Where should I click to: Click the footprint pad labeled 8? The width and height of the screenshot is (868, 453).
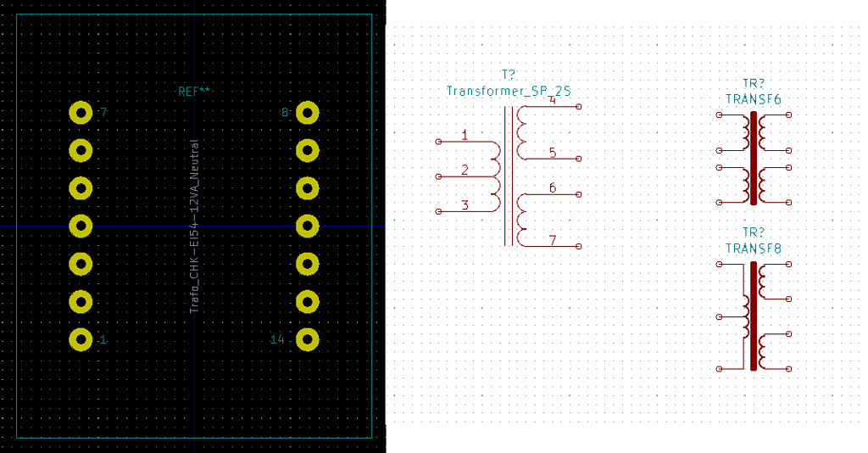click(308, 112)
